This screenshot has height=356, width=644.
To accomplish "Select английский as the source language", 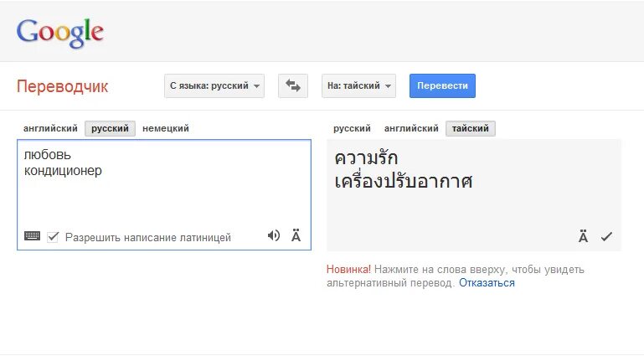I will [x=50, y=128].
